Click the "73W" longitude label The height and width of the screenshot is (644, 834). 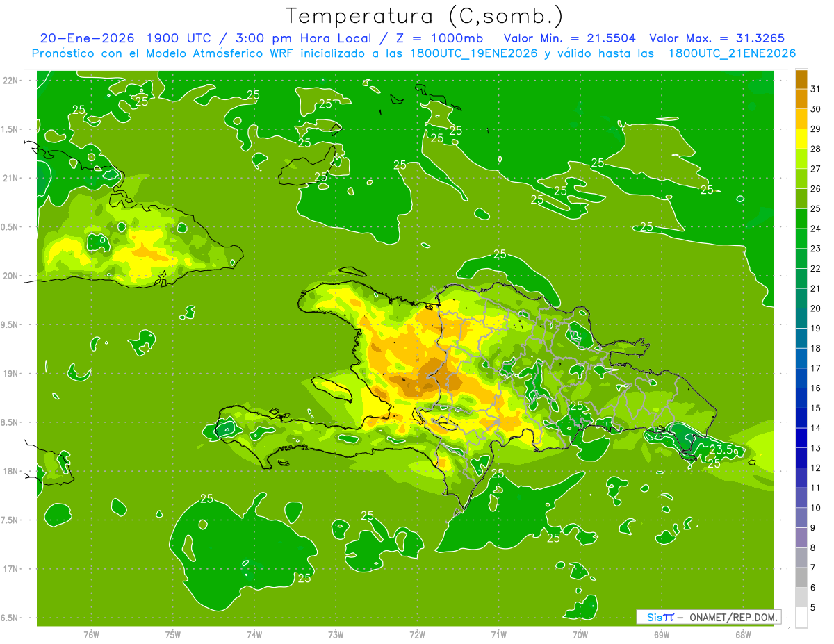336,634
